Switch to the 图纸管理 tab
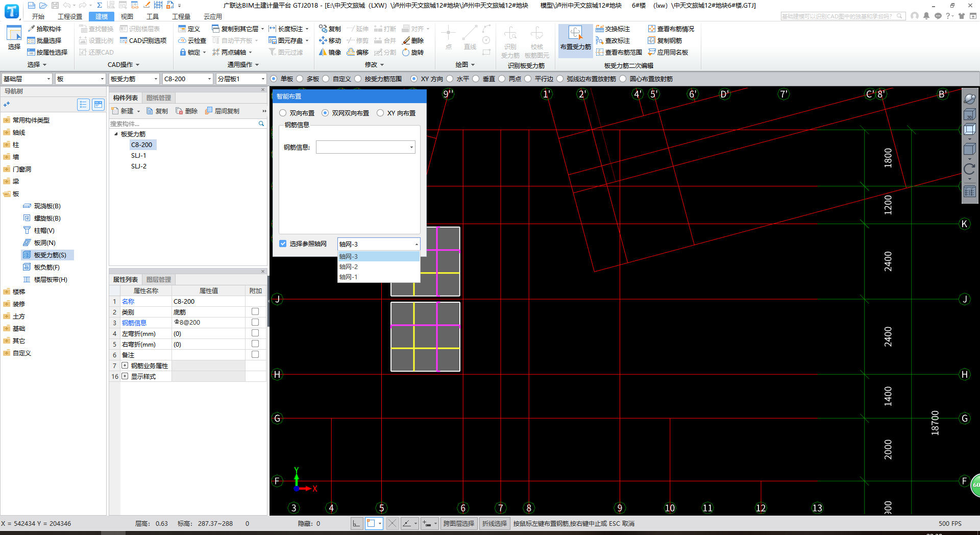Screen dimensions: 980x535 pyautogui.click(x=159, y=98)
